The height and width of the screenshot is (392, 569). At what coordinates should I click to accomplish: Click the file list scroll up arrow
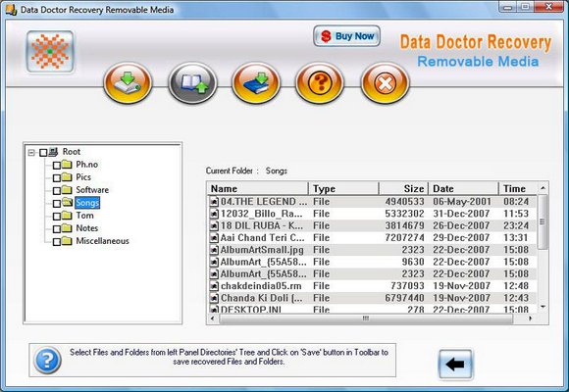pyautogui.click(x=543, y=188)
